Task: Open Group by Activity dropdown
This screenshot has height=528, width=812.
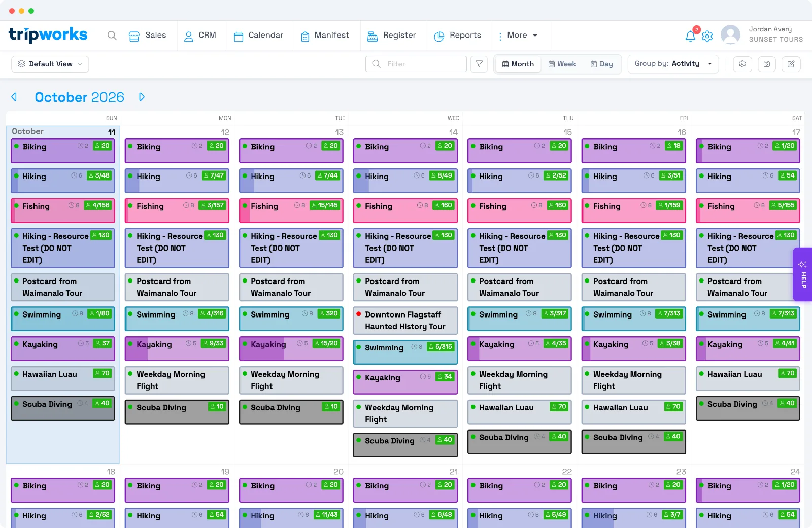Action: pyautogui.click(x=673, y=64)
